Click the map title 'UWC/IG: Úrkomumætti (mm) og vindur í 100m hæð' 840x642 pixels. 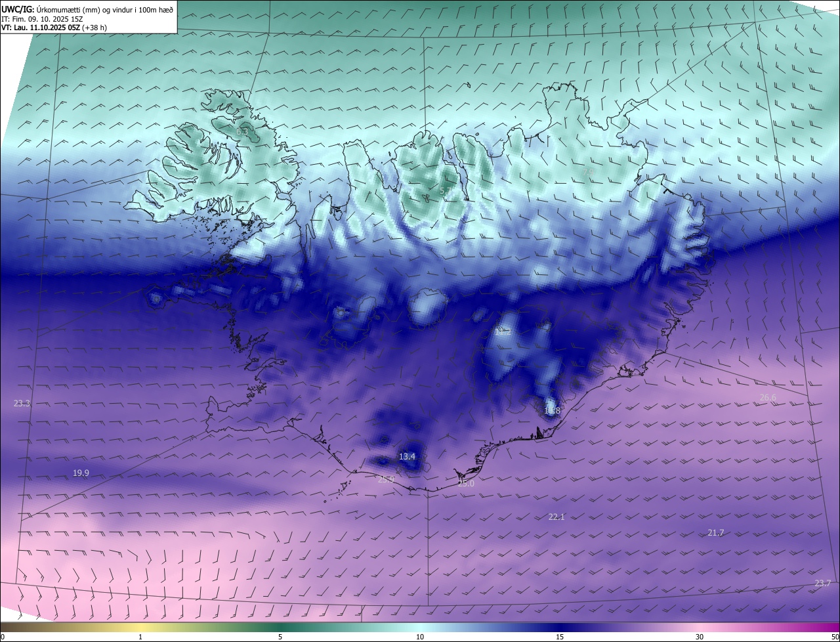click(x=87, y=9)
